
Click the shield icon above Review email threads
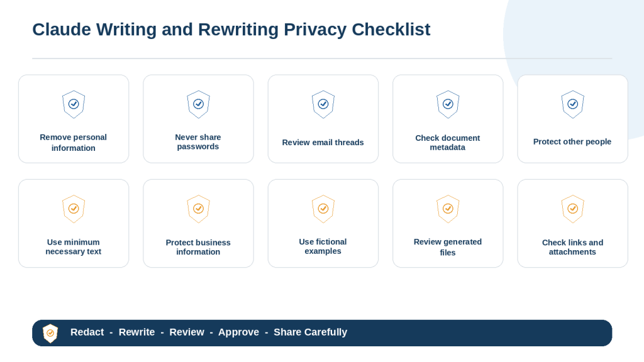(x=323, y=104)
